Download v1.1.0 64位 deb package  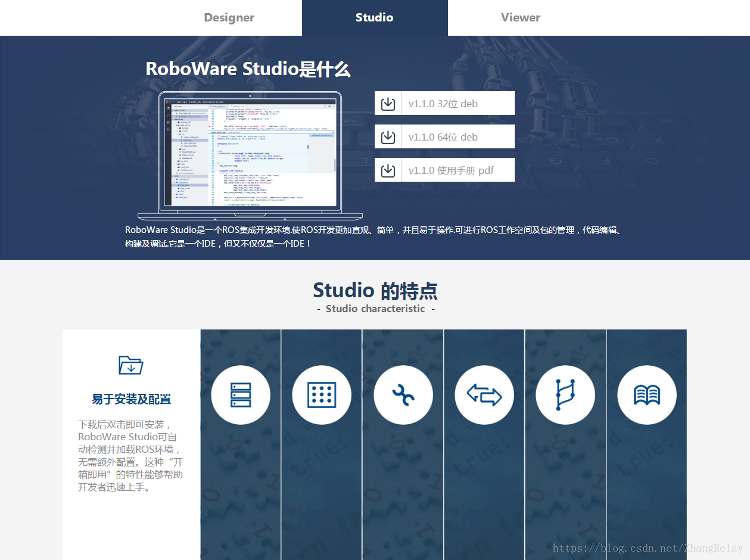tap(444, 137)
